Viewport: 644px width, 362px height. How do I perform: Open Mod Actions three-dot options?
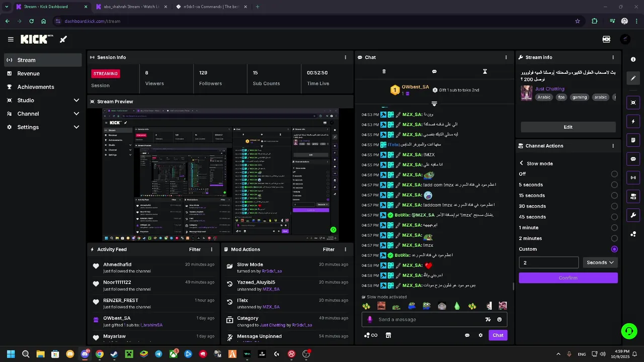pos(345,249)
